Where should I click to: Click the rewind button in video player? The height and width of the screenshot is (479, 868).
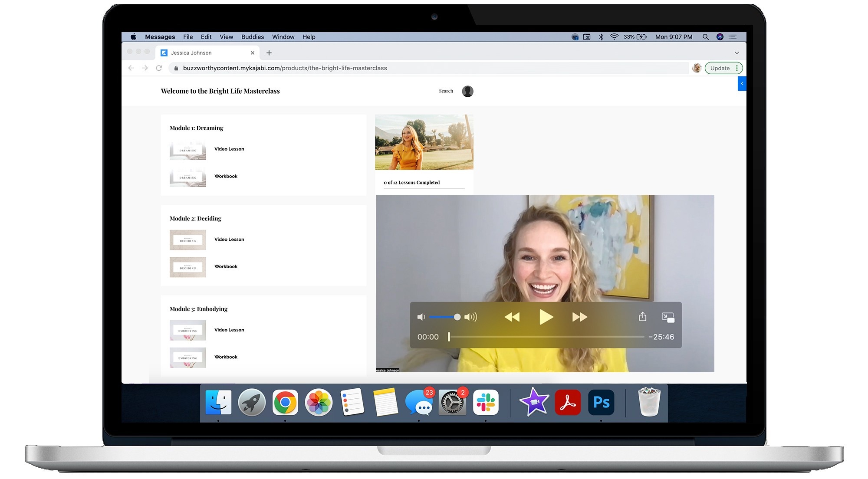pyautogui.click(x=512, y=317)
